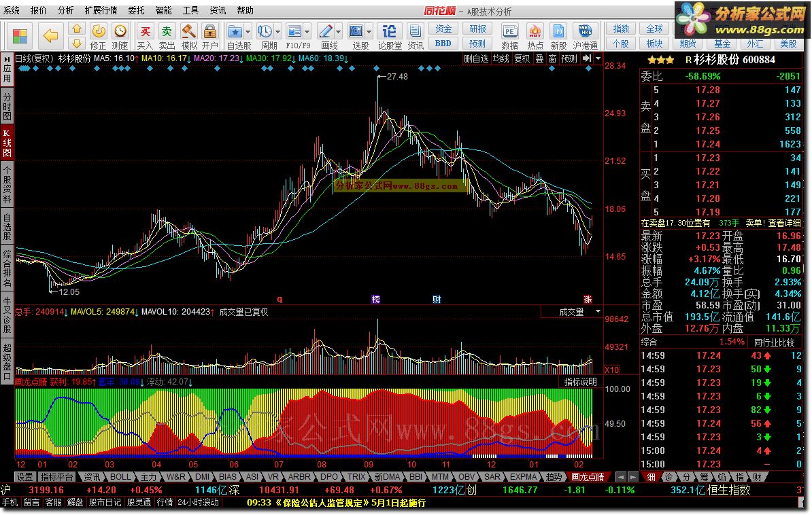Open the 系统 menu
Image resolution: width=812 pixels, height=515 pixels.
12,10
